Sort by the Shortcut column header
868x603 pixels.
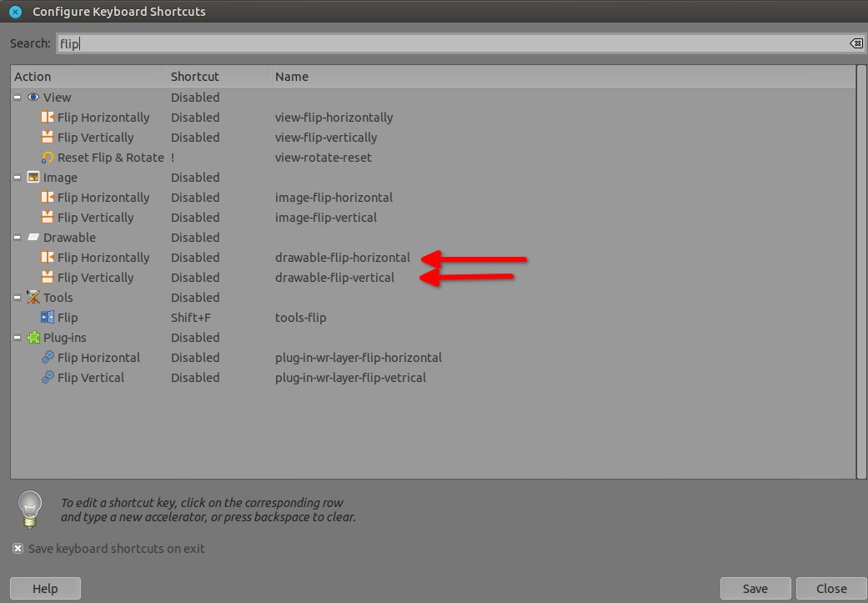click(219, 77)
